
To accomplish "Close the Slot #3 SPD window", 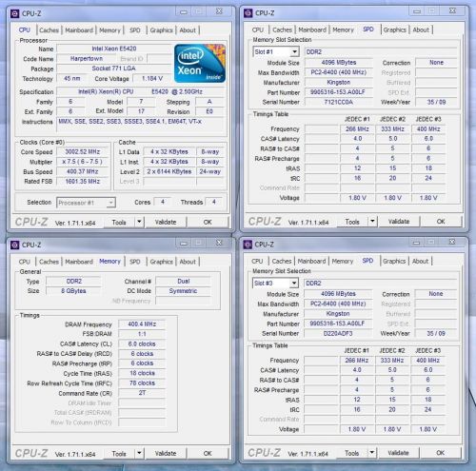I will point(452,242).
